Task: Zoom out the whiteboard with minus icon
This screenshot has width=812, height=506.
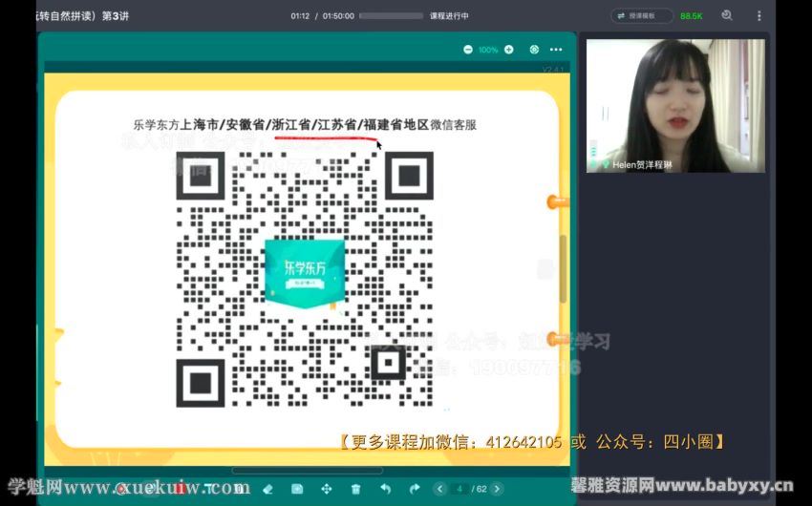Action: (468, 50)
